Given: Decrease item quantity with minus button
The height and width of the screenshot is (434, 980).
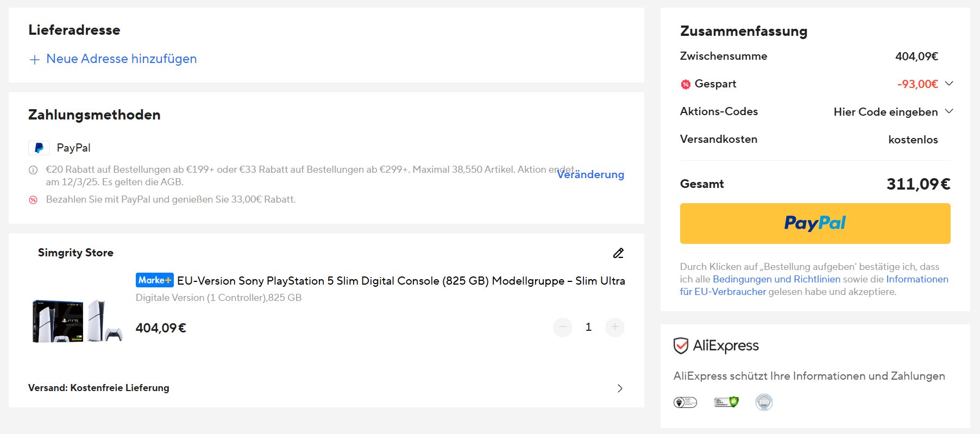Looking at the screenshot, I should tap(563, 327).
